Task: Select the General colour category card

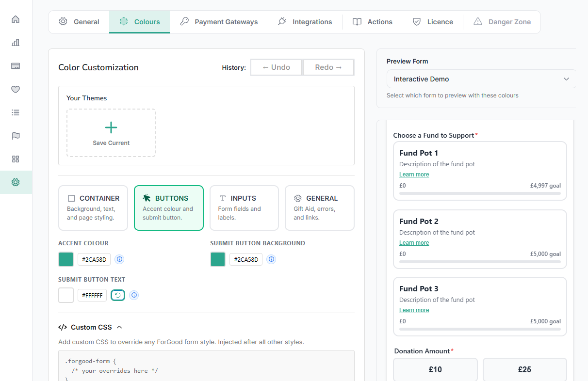Action: [x=319, y=208]
